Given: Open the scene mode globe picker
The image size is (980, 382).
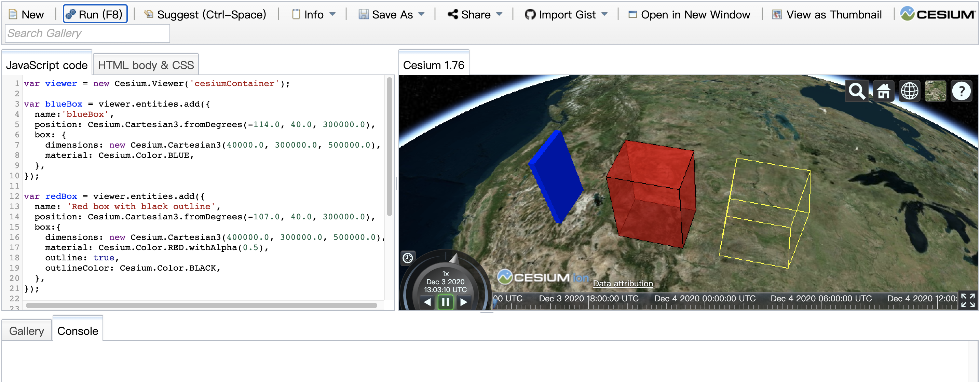Looking at the screenshot, I should tap(909, 91).
